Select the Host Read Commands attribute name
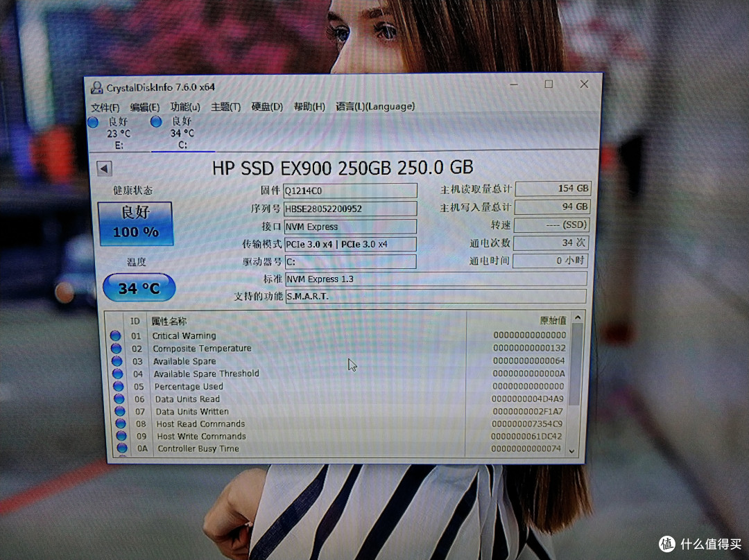This screenshot has width=749, height=560. 200,424
